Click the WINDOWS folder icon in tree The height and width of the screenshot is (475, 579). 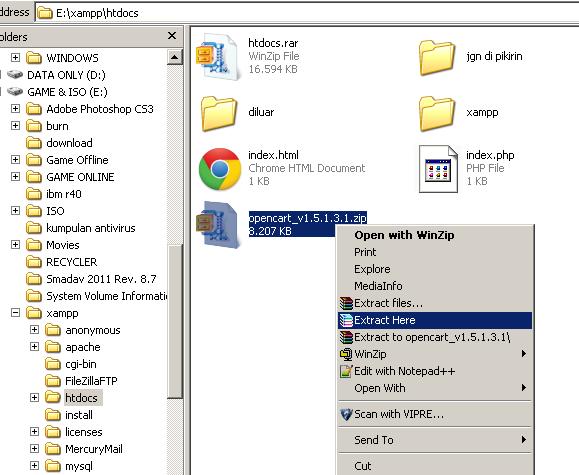pos(34,58)
